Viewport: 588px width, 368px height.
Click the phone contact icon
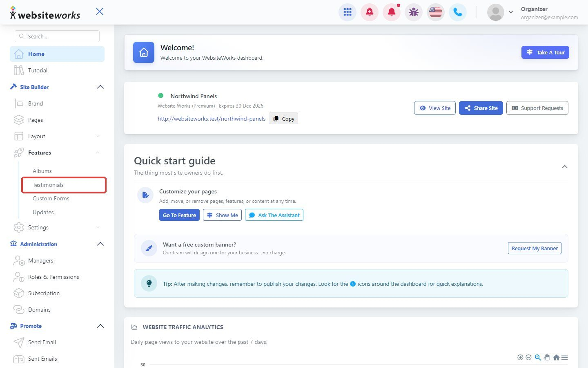pos(458,12)
